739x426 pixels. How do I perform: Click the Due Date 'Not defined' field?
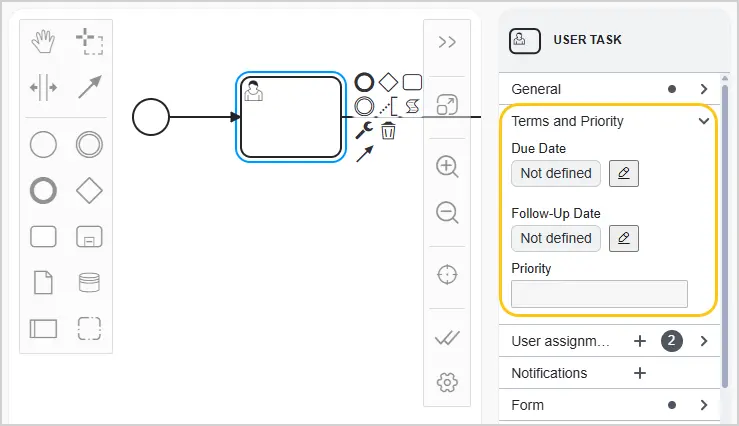coord(556,173)
